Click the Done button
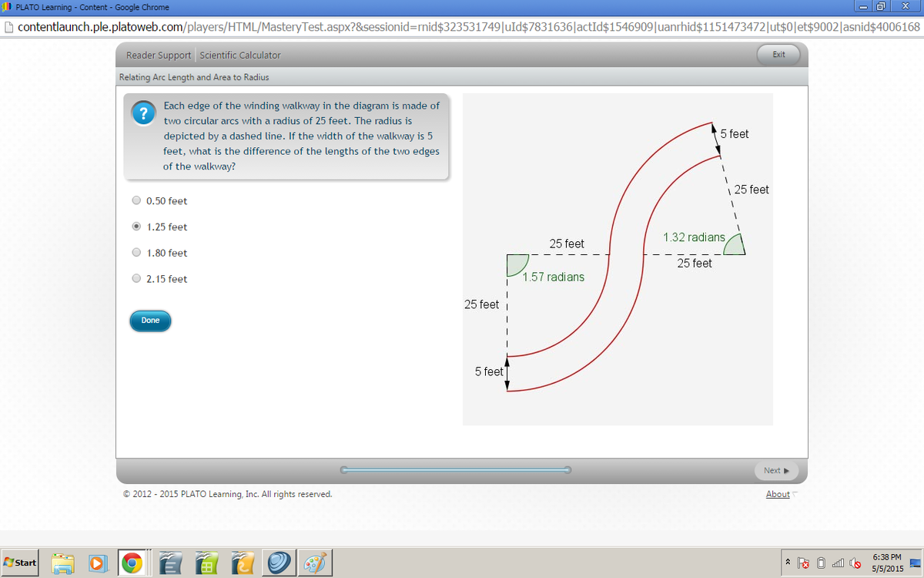This screenshot has height=578, width=924. pos(150,321)
